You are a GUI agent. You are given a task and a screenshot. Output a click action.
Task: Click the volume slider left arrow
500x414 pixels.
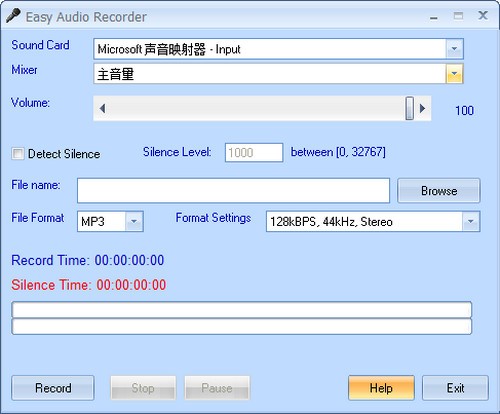pos(102,108)
